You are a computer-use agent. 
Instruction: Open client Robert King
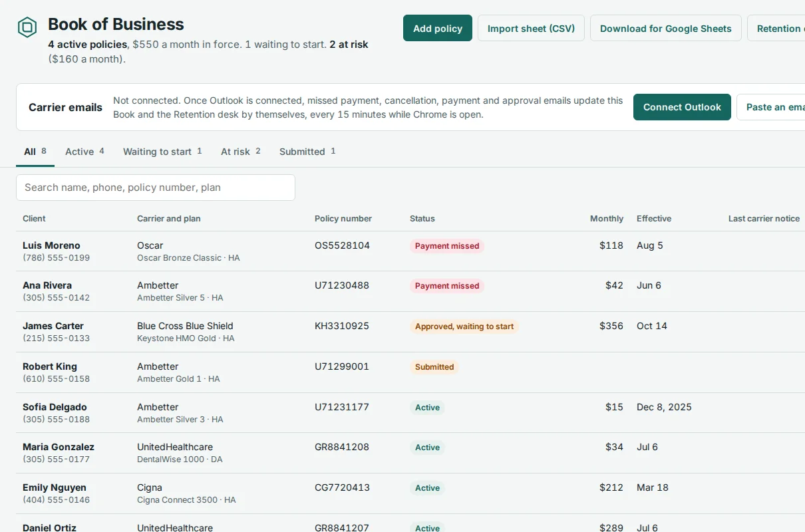click(x=50, y=366)
